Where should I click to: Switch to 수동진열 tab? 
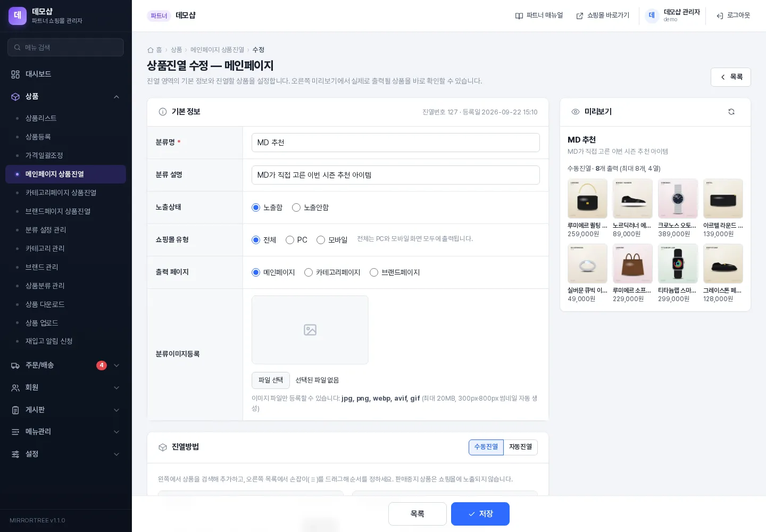point(486,447)
